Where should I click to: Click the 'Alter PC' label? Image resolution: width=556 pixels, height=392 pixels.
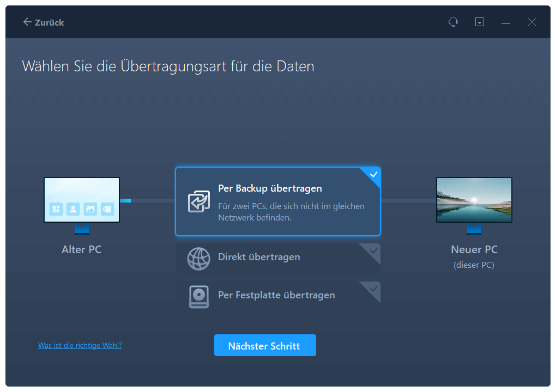pyautogui.click(x=82, y=250)
